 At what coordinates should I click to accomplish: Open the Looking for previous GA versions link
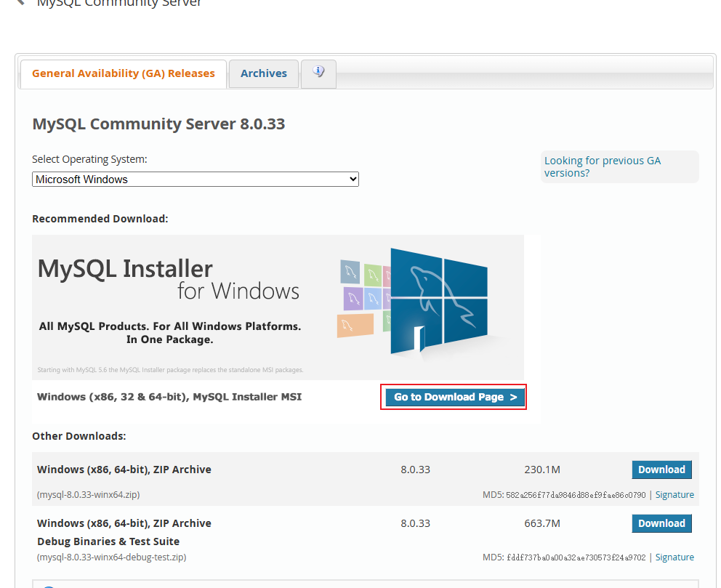click(603, 167)
